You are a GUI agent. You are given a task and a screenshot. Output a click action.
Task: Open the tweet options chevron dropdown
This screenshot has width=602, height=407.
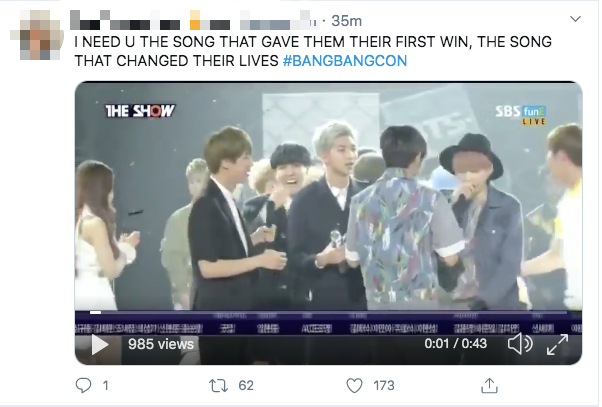575,20
